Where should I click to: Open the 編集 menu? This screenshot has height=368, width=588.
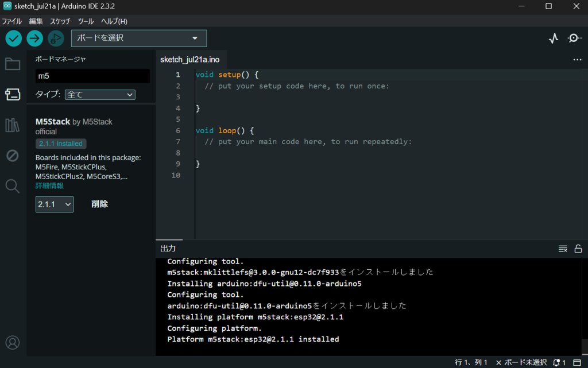tap(36, 21)
